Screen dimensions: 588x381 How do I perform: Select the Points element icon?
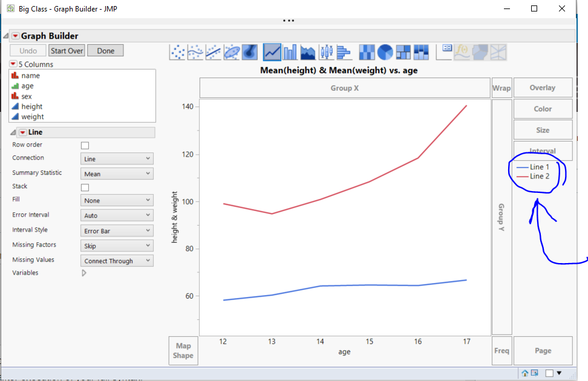tap(177, 52)
